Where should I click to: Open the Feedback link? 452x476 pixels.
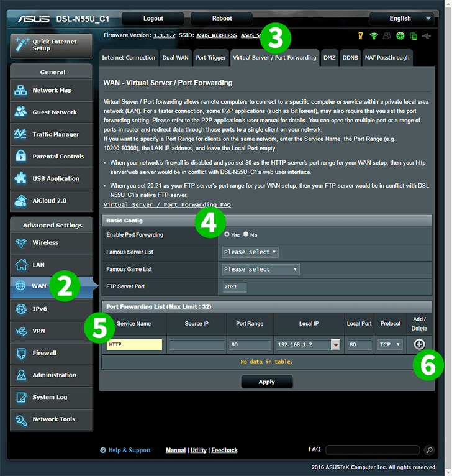pos(225,450)
